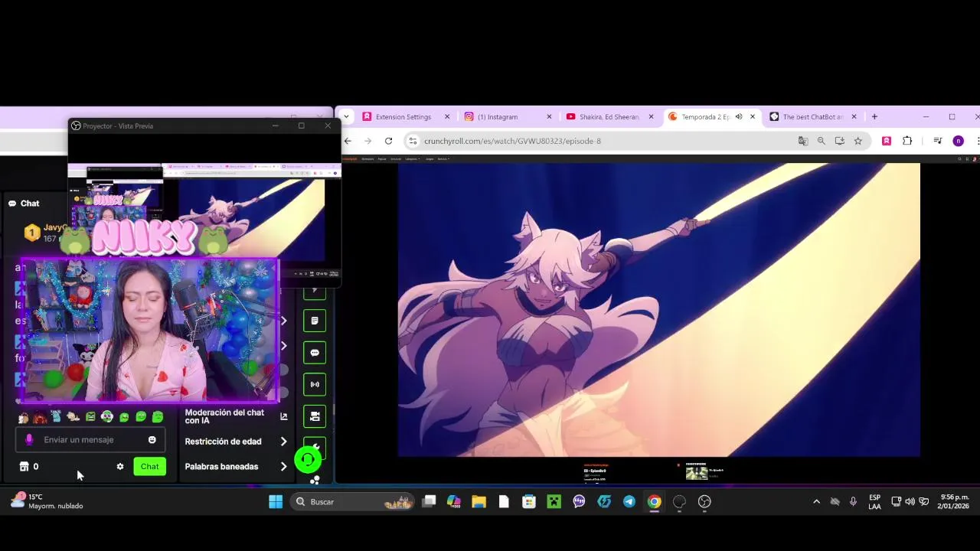Click the taskbar Buscar search box

[352, 502]
